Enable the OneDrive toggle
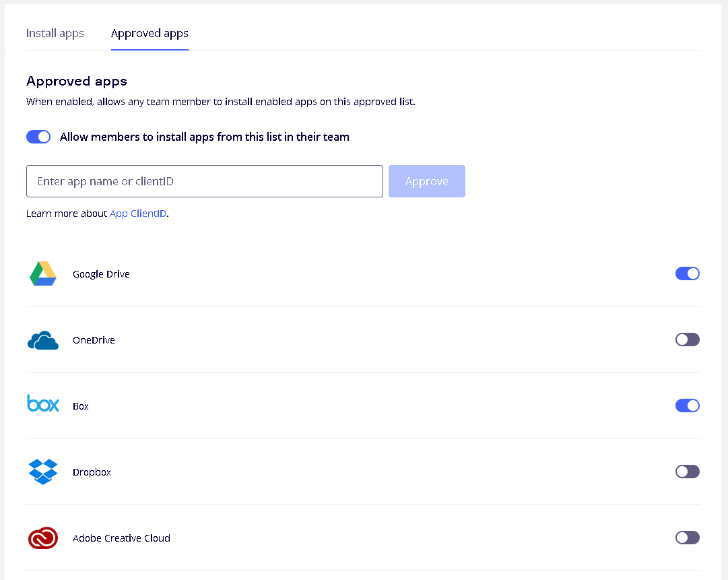The width and height of the screenshot is (728, 580). click(x=687, y=340)
